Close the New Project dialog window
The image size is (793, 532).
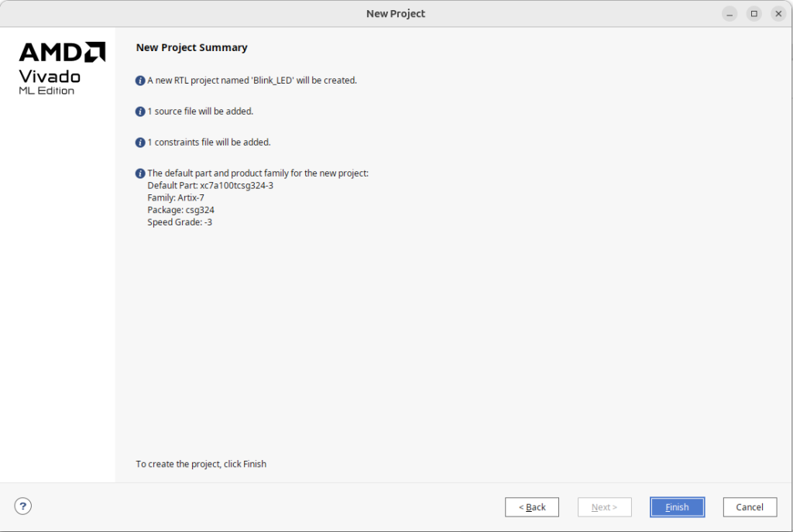(778, 14)
